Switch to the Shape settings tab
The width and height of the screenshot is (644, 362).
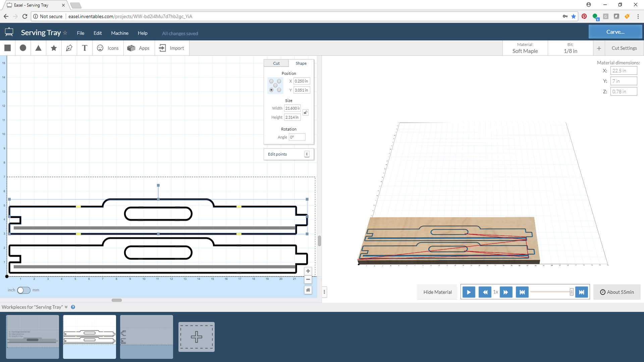(301, 63)
